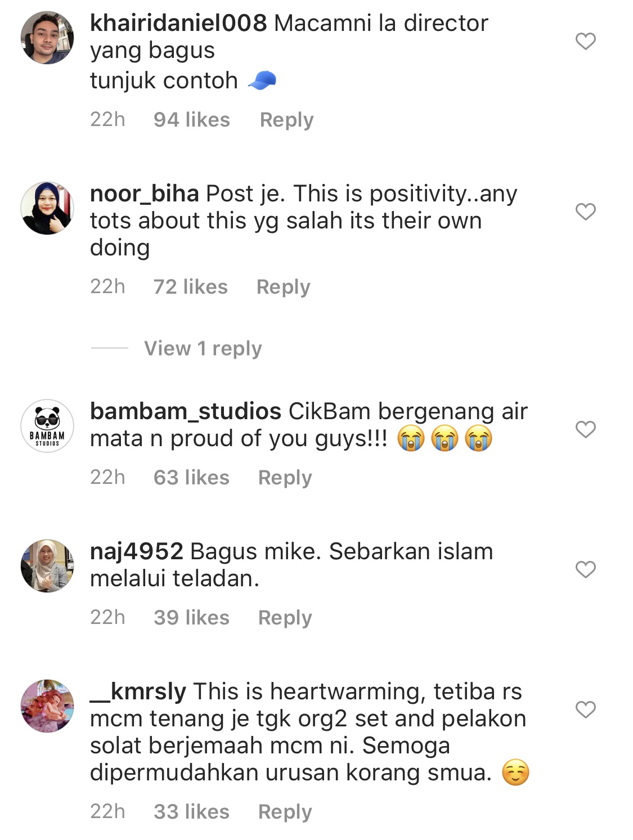Tap the Bambam Studios panda logo avatar
The width and height of the screenshot is (633, 840).
(47, 426)
